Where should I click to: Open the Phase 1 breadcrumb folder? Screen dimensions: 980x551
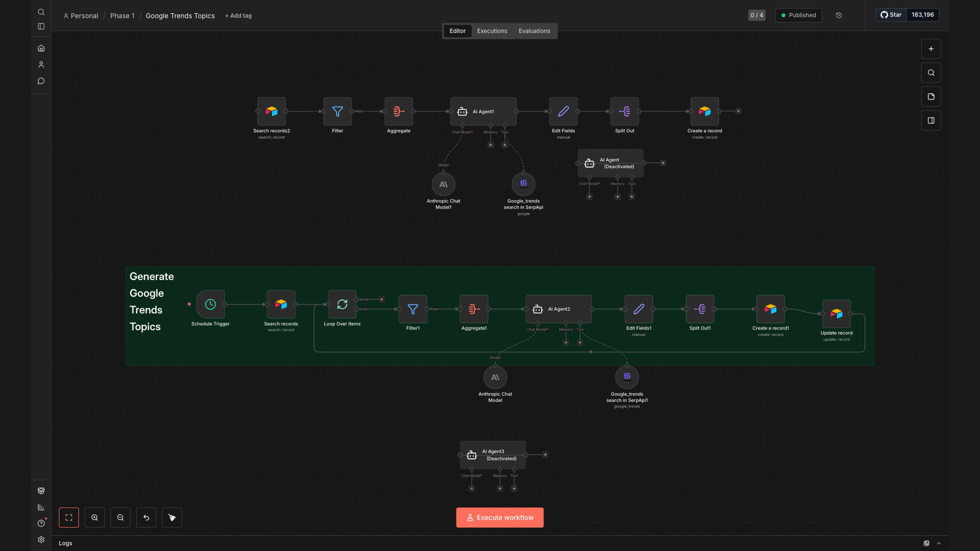tap(122, 16)
